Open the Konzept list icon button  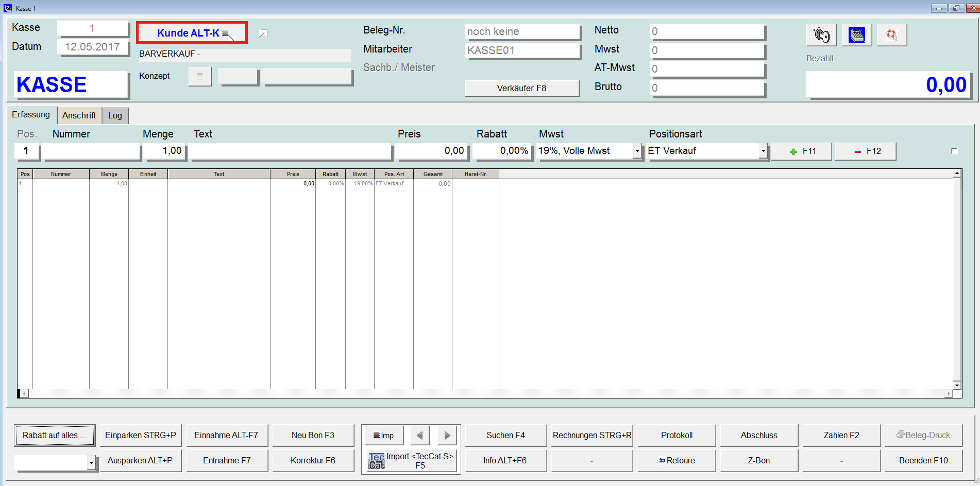[x=200, y=77]
